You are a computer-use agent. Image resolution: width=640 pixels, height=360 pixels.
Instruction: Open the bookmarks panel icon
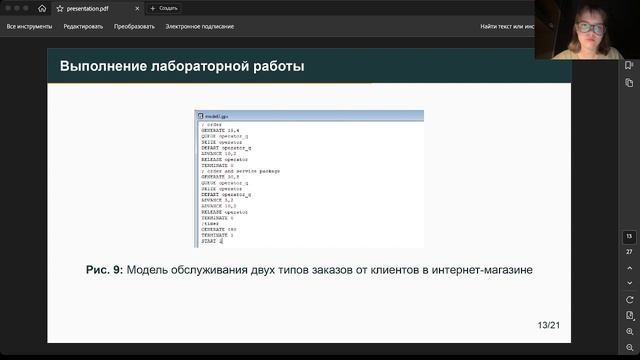(x=629, y=65)
